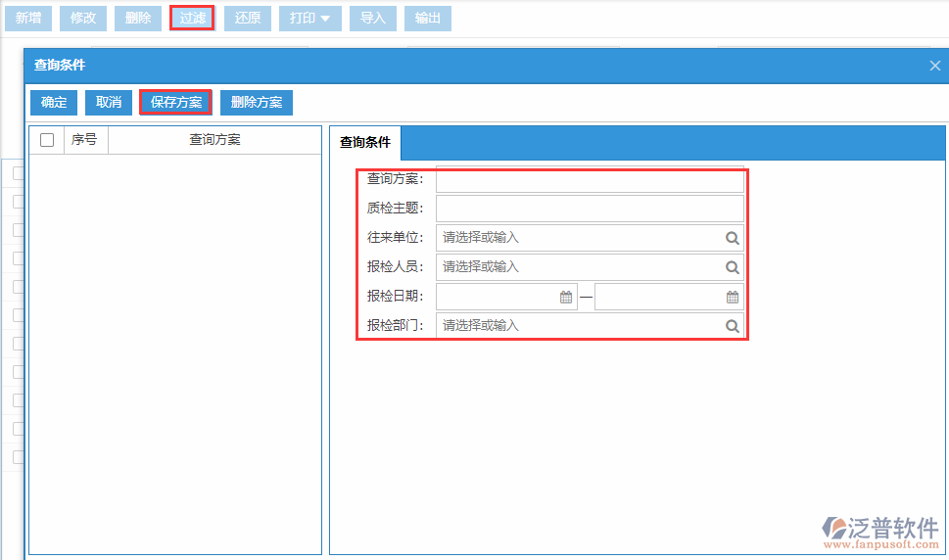Focus the 查询方案 input field
Screen dimensions: 949x560
pos(590,179)
